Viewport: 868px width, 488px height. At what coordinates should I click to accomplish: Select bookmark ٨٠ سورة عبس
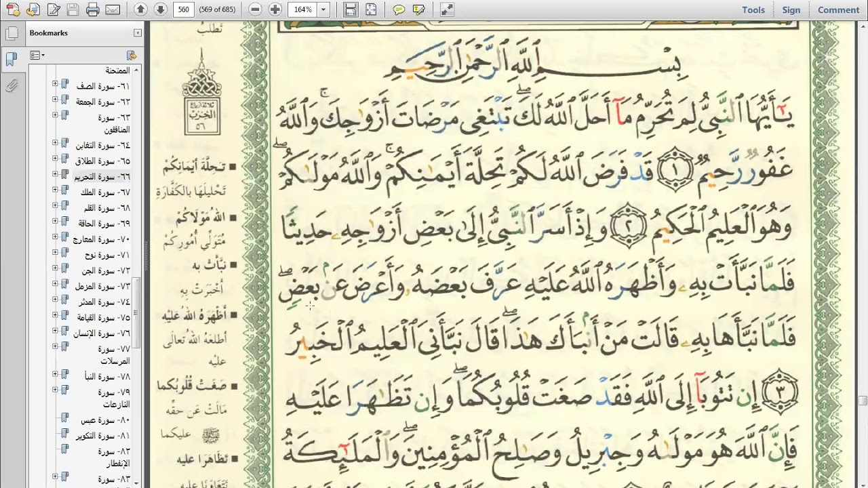pyautogui.click(x=106, y=420)
